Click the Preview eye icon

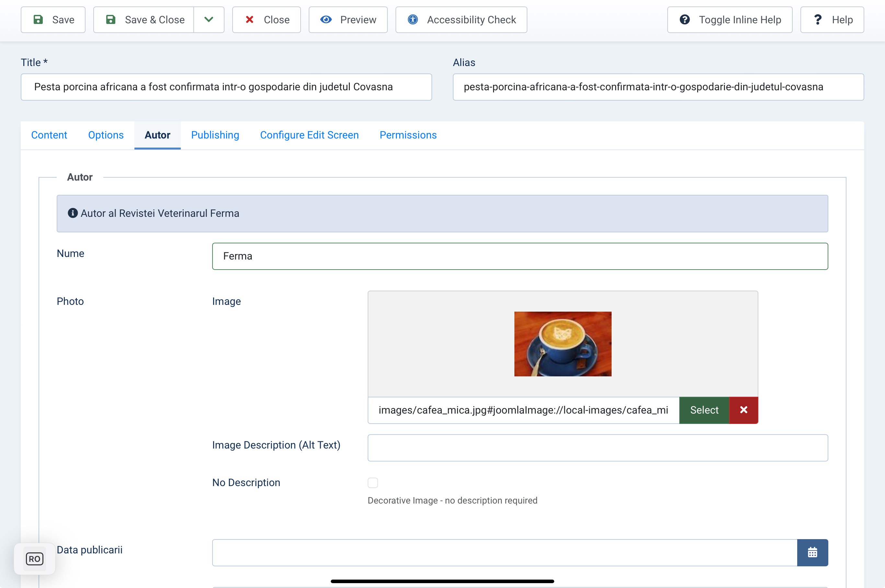tap(326, 19)
